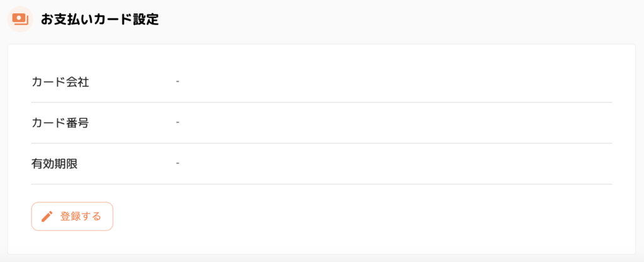Viewport: 644px width, 262px height.
Task: Click the お支払いカード設定 heading
Action: click(99, 19)
